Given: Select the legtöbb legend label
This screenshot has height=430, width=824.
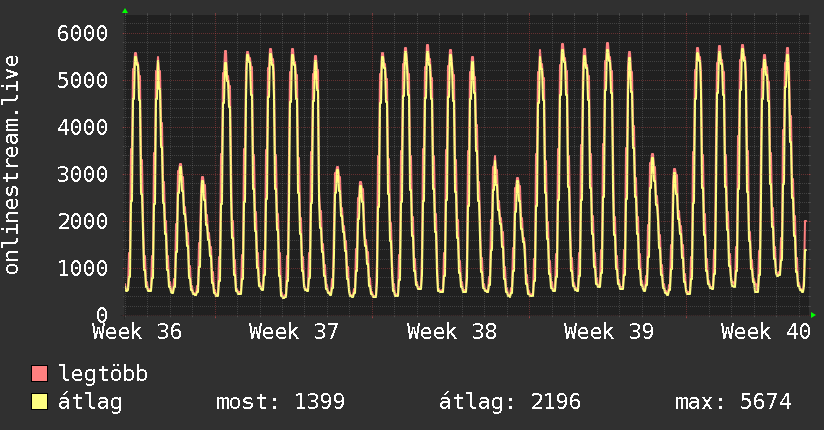Looking at the screenshot, I should point(103,374).
